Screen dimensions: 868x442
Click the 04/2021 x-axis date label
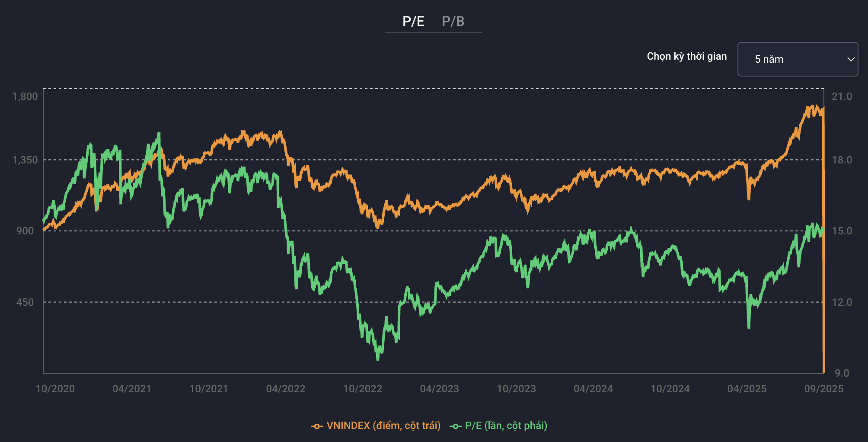tap(132, 389)
